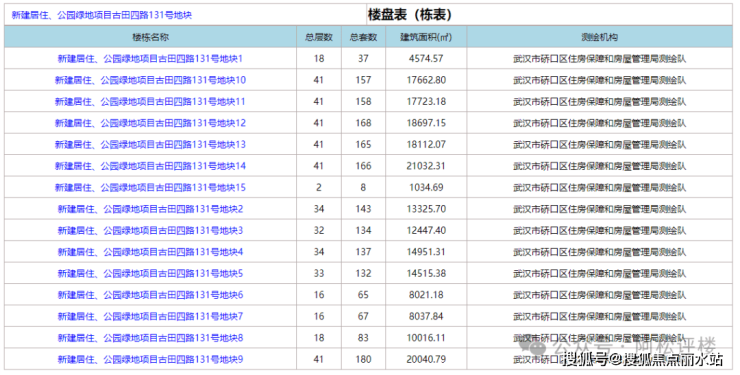Viewport: 740px width, 375px height.
Task: Select floor count 32 in 地块3 row
Action: [319, 231]
